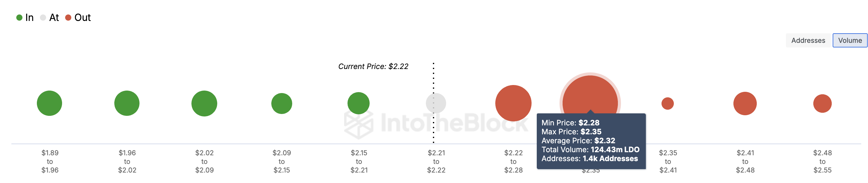Select the gray bubble at current price line
Screen dimensions: 868x183
coord(436,103)
